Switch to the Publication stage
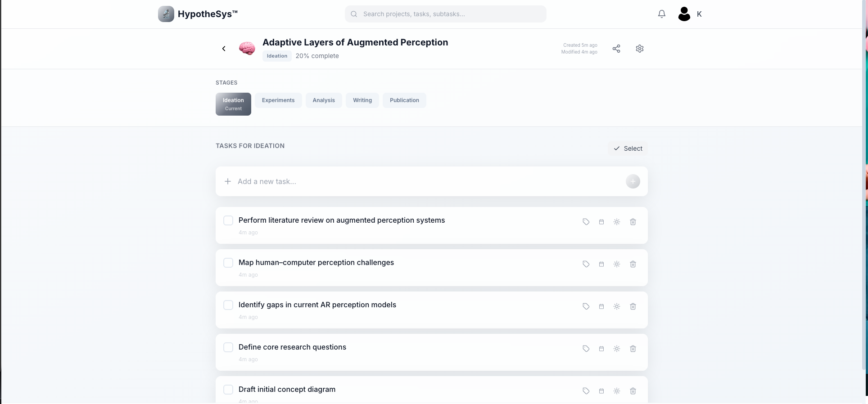The height and width of the screenshot is (404, 868). click(x=404, y=100)
